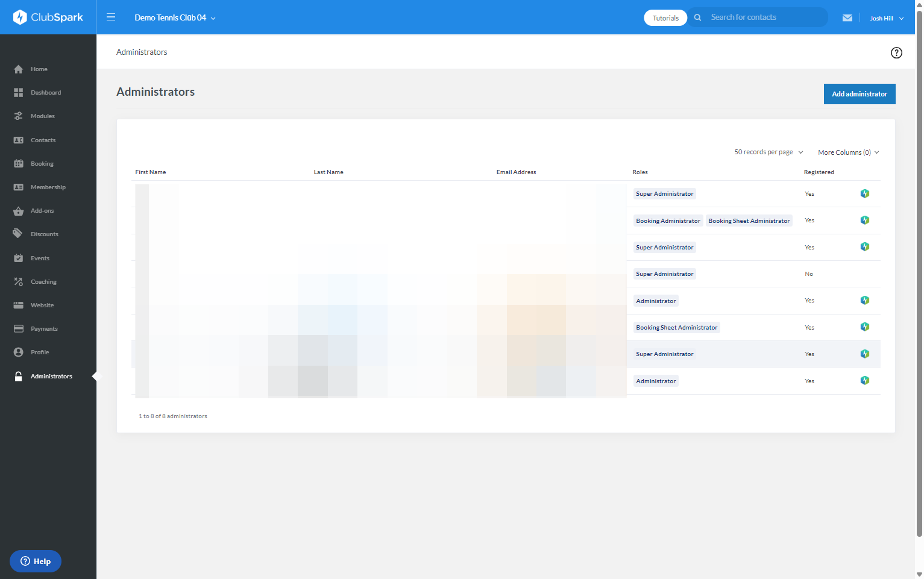Screen dimensions: 924x579
Task: Expand the Demo Tennis Club 04 dropdown
Action: tap(175, 17)
